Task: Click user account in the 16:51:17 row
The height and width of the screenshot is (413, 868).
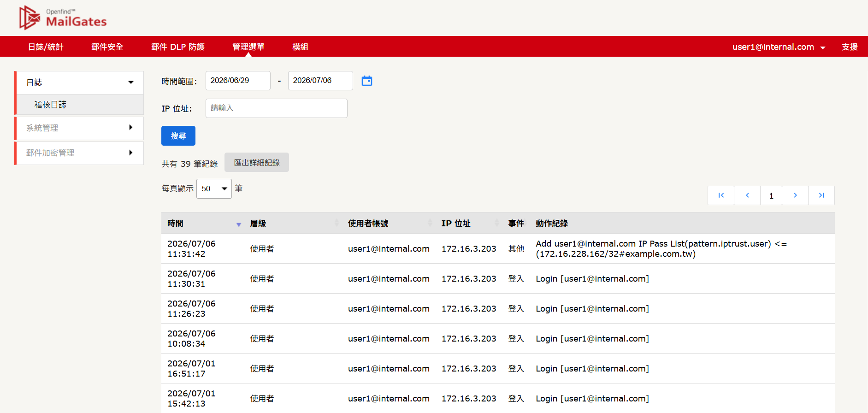Action: (389, 369)
